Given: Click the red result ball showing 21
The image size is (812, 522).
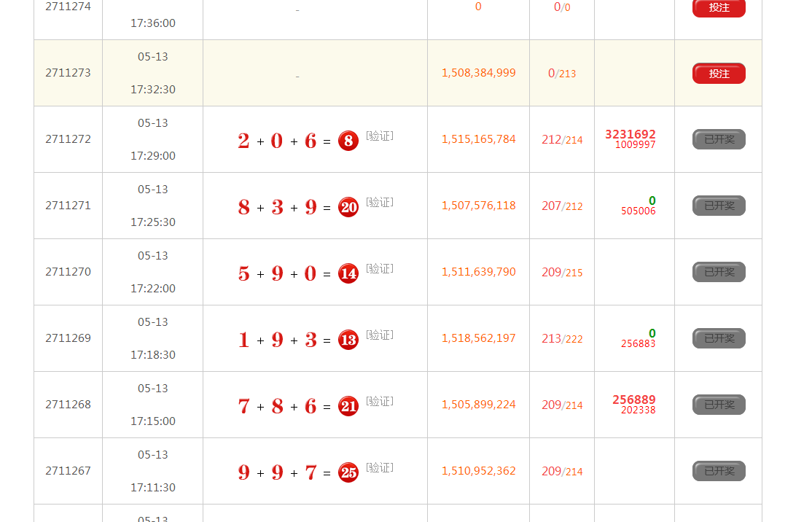Looking at the screenshot, I should [x=348, y=406].
